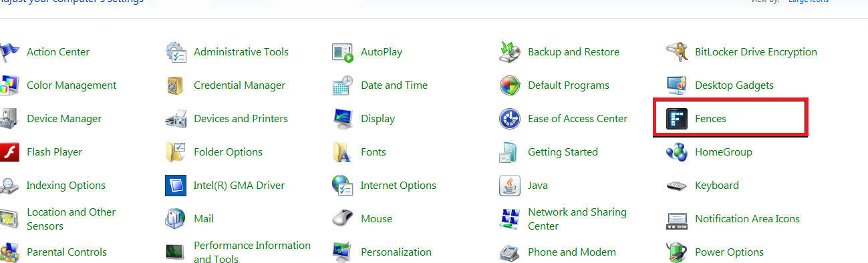The height and width of the screenshot is (263, 868).
Task: Open Devices and Printers
Action: (241, 119)
